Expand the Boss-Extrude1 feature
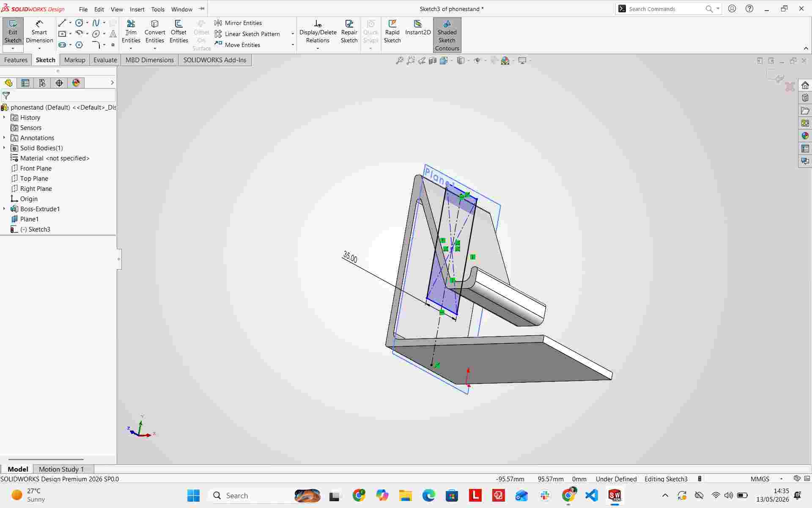812x508 pixels. click(x=4, y=209)
